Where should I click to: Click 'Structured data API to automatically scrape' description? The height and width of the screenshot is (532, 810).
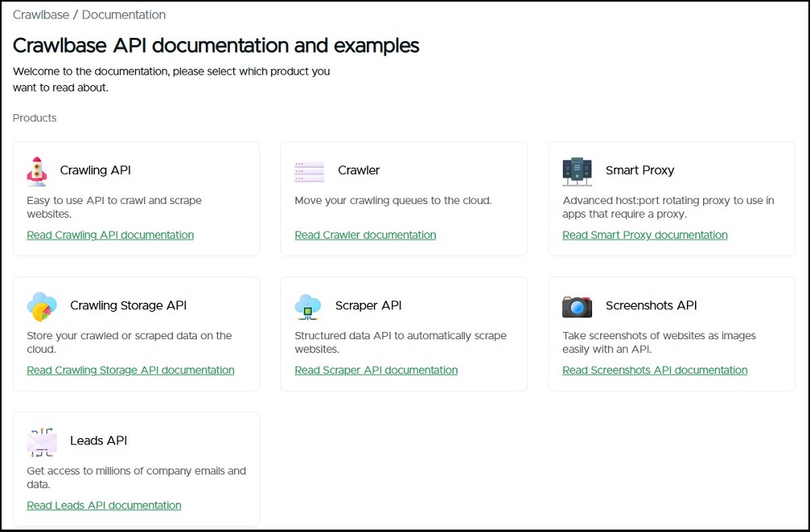click(x=400, y=343)
